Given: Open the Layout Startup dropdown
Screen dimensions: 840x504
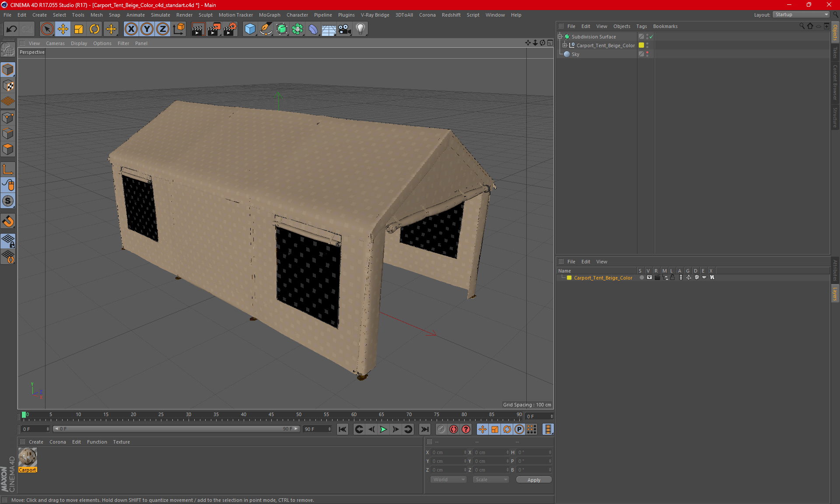Looking at the screenshot, I should coord(801,15).
